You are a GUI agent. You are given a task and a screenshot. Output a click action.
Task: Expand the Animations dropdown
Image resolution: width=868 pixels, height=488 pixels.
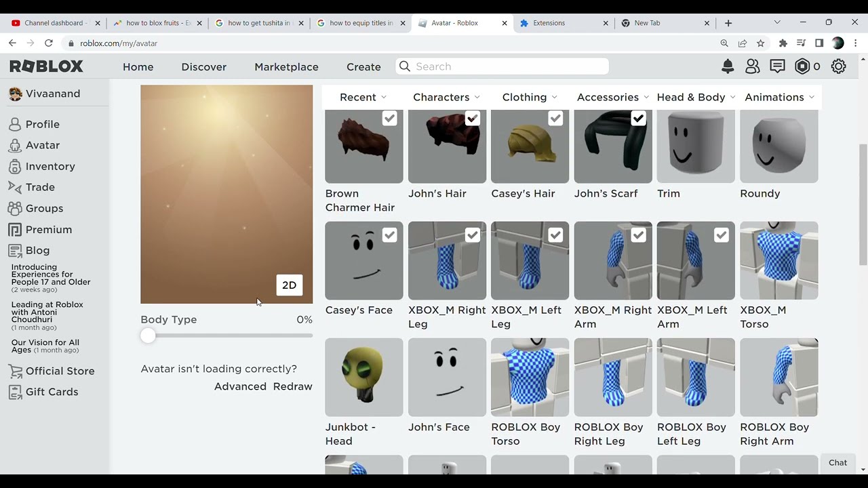pos(779,97)
